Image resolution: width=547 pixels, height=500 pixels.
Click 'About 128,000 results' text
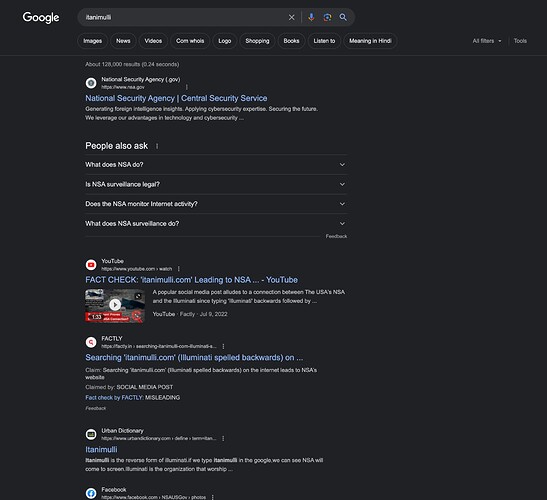click(132, 64)
